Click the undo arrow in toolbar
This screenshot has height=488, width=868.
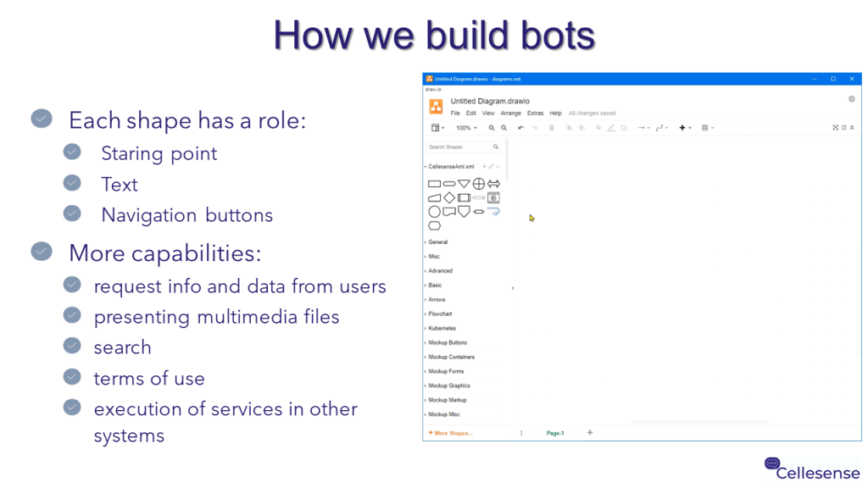[x=520, y=128]
